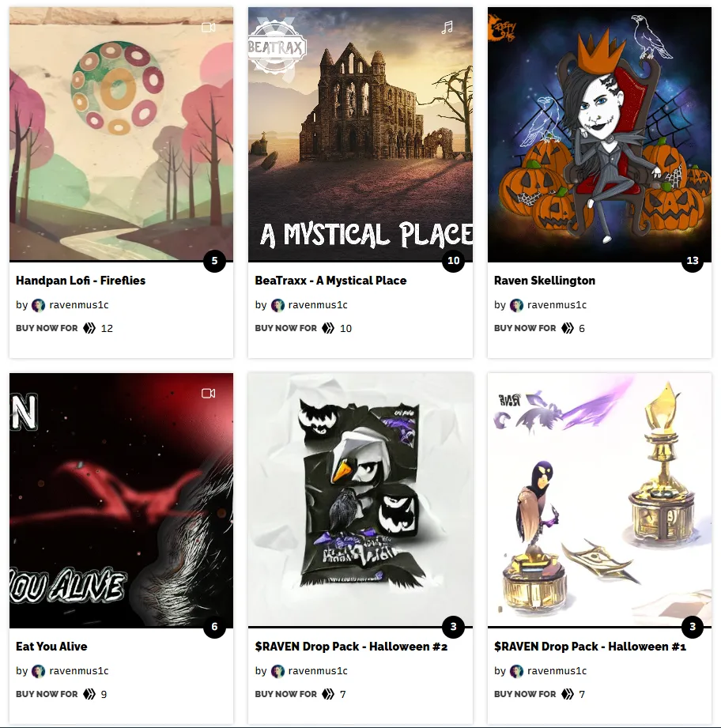Click Hive currency icon beside price 12
This screenshot has height=728, width=721.
click(x=89, y=328)
